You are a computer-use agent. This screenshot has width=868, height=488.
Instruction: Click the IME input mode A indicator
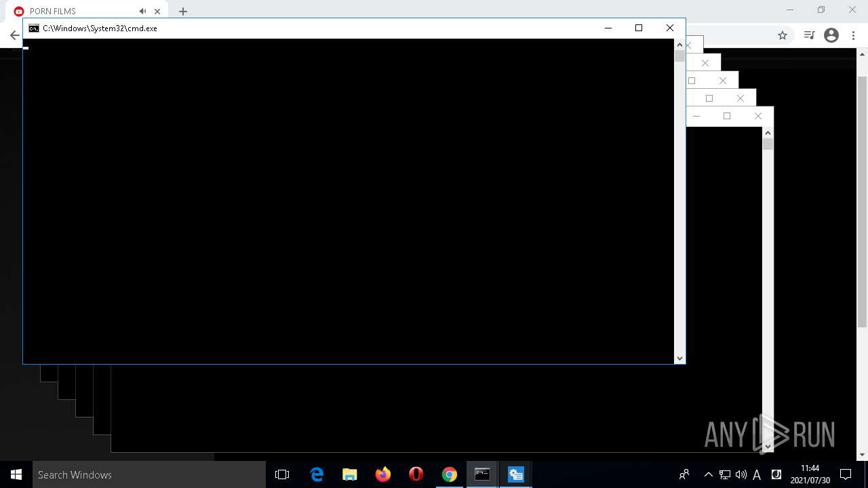click(757, 474)
